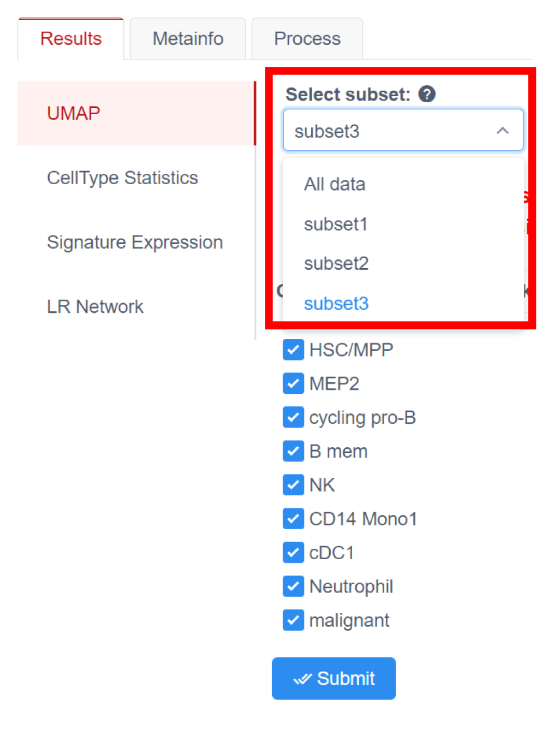This screenshot has height=732, width=560.
Task: Uncheck the cDC1 checkbox
Action: (x=293, y=553)
